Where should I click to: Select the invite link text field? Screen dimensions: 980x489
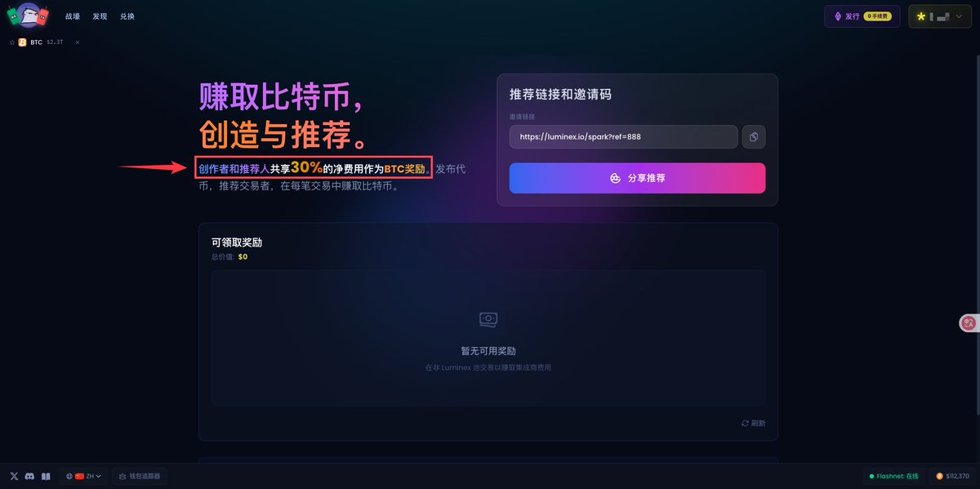click(623, 137)
